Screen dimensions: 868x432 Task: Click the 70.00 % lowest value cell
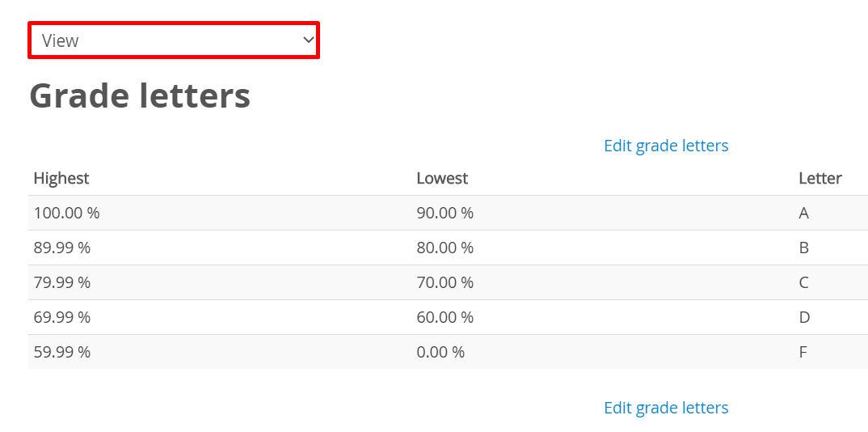click(x=445, y=282)
